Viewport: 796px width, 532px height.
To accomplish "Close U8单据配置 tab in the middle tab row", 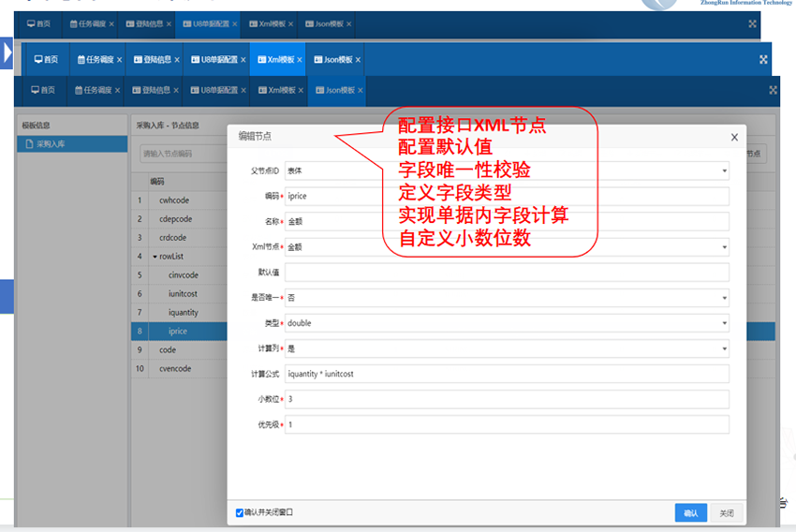I will click(243, 60).
